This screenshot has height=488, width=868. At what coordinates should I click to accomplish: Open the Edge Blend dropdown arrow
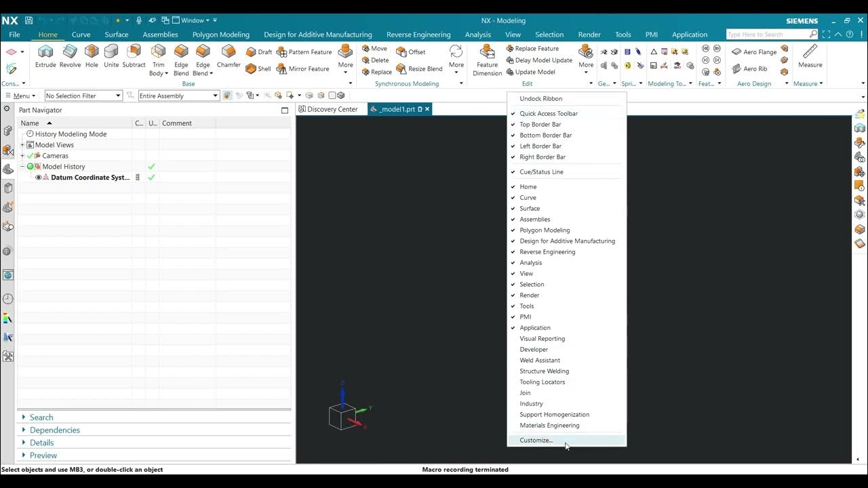[x=211, y=73]
